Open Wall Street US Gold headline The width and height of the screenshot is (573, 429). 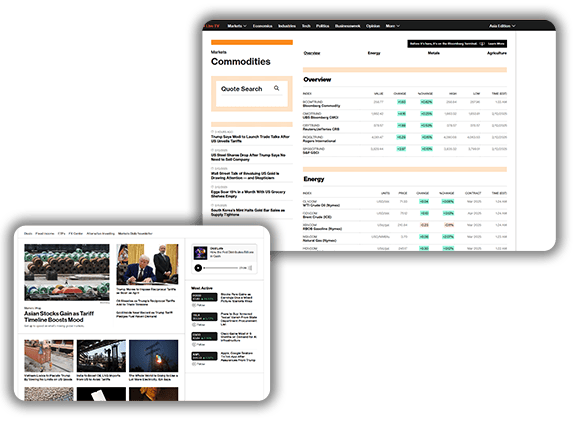245,175
